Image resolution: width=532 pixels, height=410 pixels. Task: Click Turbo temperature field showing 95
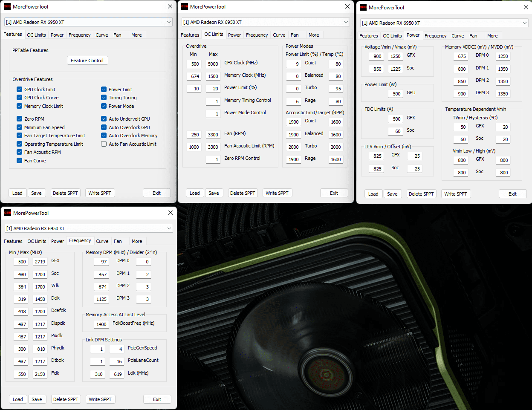point(336,89)
